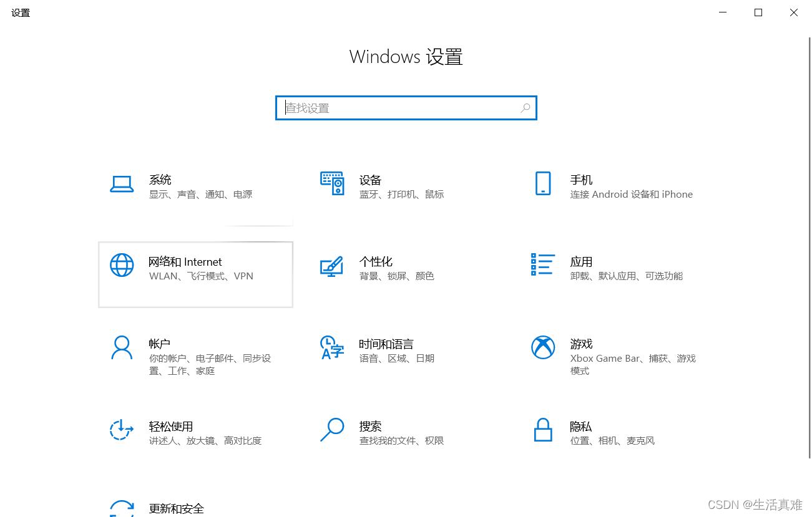Click the 轻松使用 title text
This screenshot has width=812, height=517.
coord(171,426)
